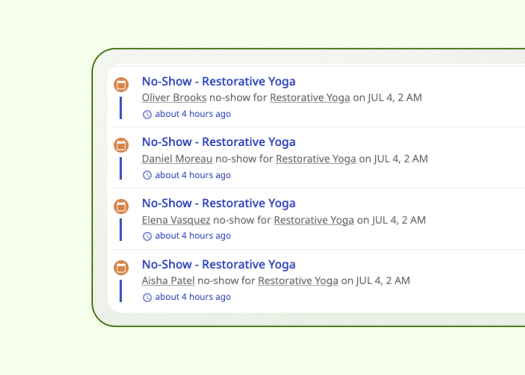525x375 pixels.
Task: Click the orange calendar icon beside Oliver Brooks entry
Action: pos(121,84)
